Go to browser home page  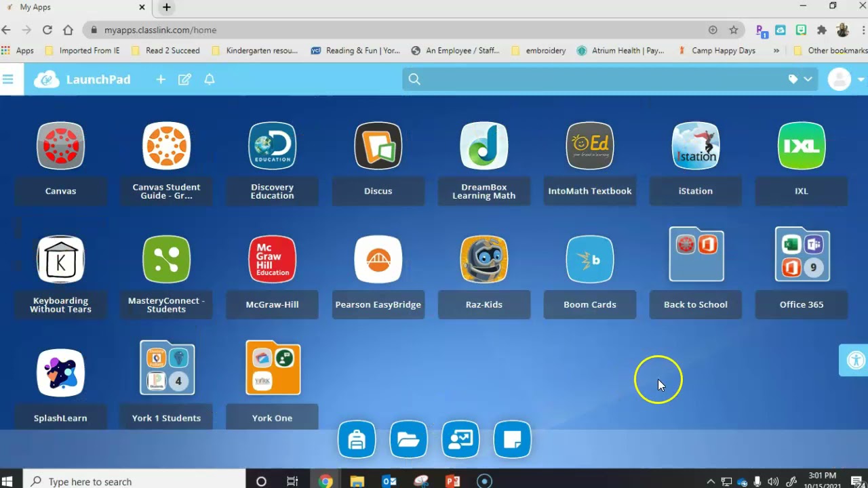click(68, 30)
